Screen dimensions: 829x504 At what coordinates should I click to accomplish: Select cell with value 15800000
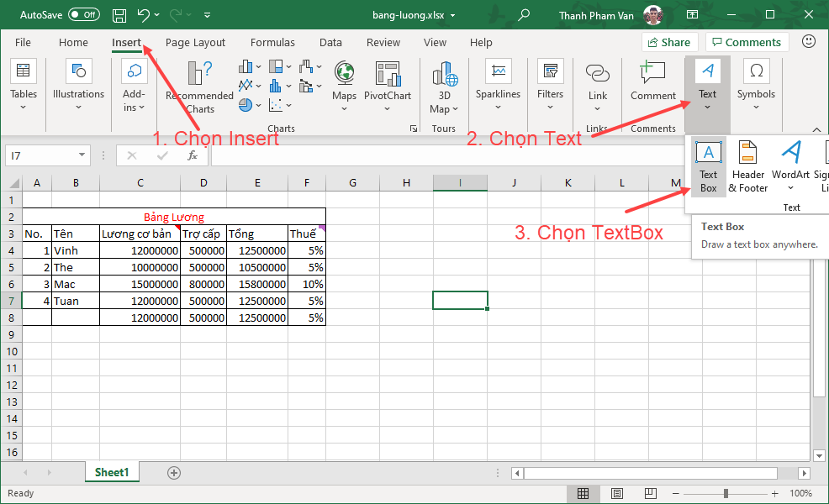tap(257, 284)
